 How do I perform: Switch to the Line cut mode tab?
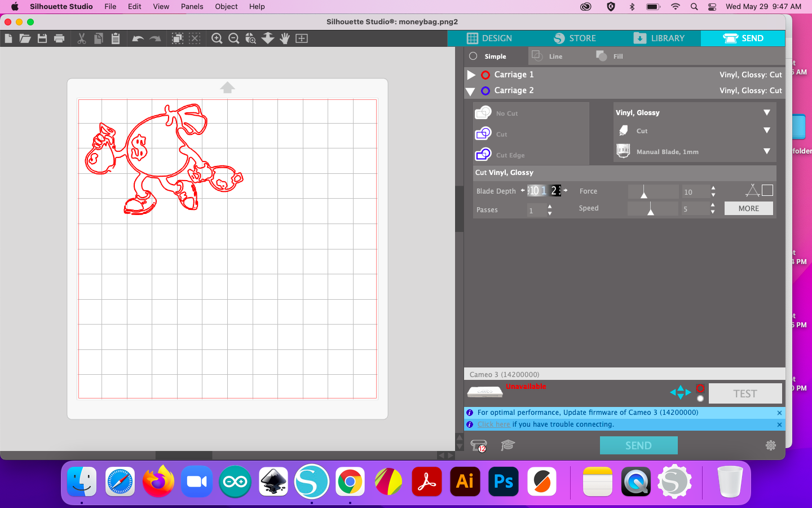(547, 56)
